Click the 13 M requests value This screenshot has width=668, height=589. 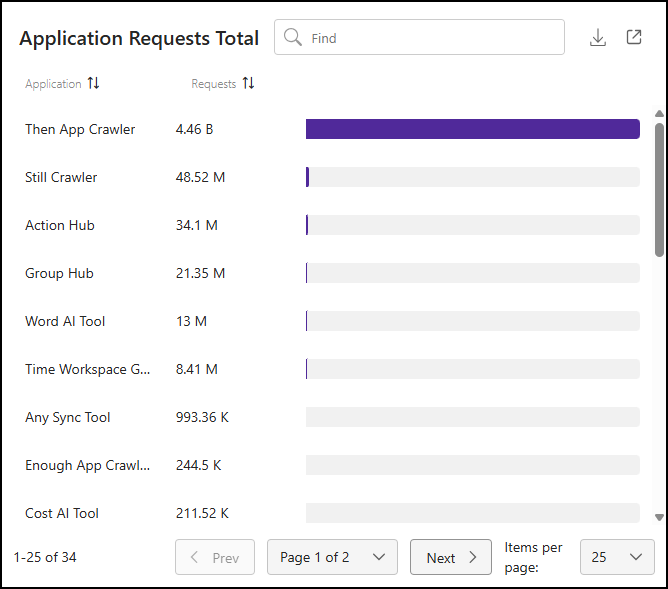191,321
